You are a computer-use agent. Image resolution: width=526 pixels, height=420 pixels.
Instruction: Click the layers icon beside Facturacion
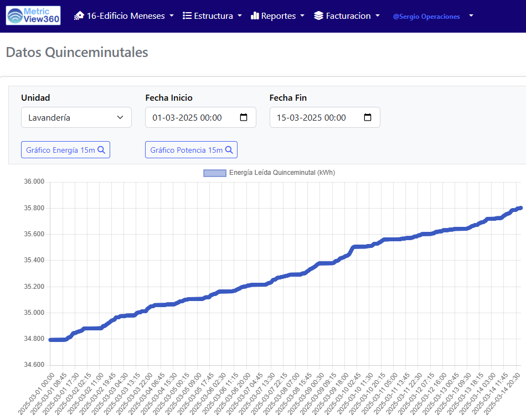pos(318,16)
